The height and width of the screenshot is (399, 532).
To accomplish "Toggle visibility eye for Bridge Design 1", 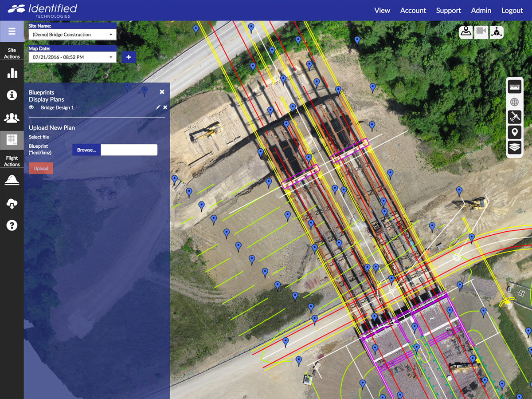I will pyautogui.click(x=32, y=107).
